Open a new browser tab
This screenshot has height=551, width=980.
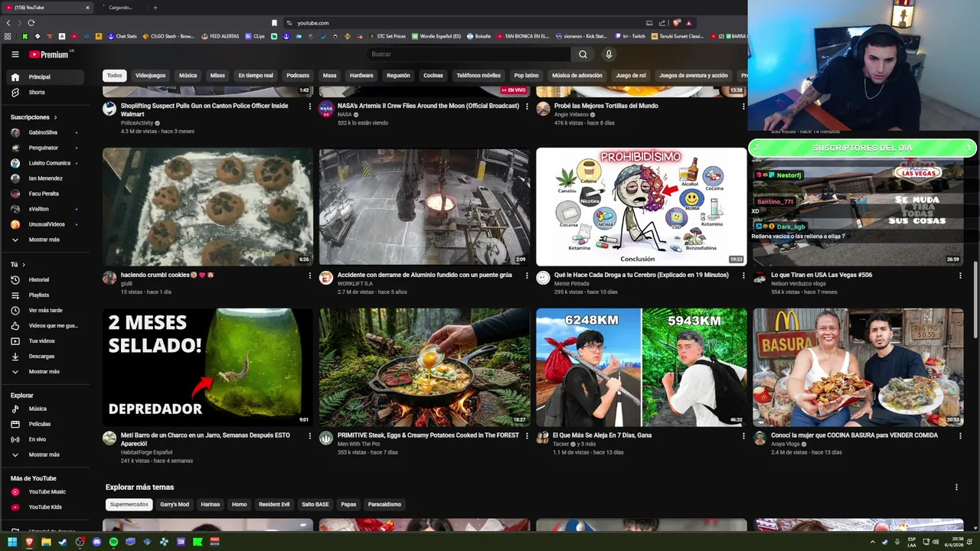155,8
